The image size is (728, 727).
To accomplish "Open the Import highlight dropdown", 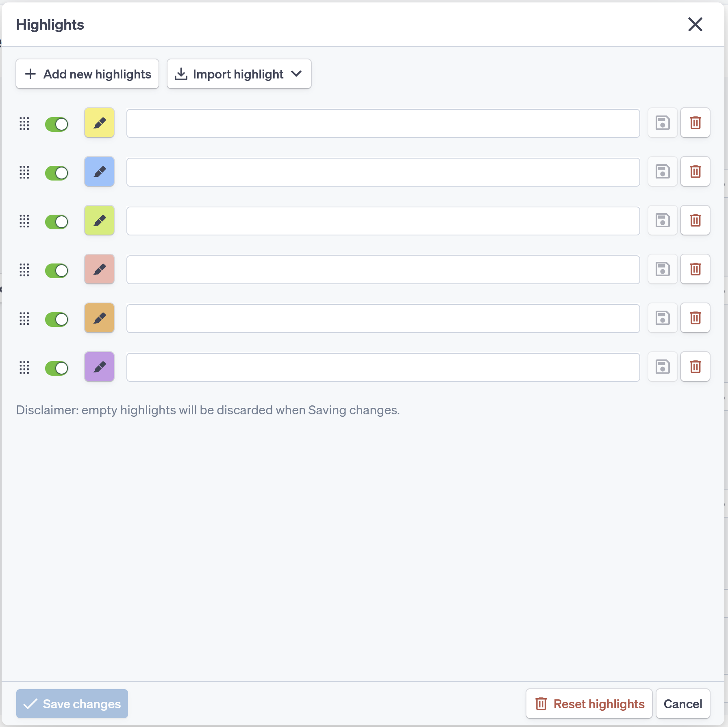I will pyautogui.click(x=239, y=74).
